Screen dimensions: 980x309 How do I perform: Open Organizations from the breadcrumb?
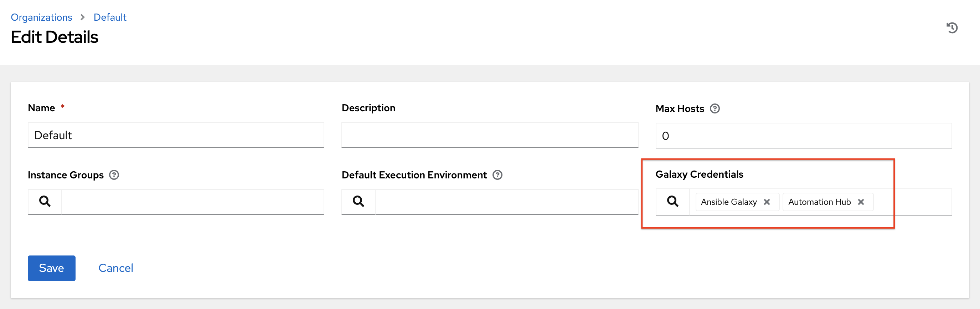tap(41, 17)
